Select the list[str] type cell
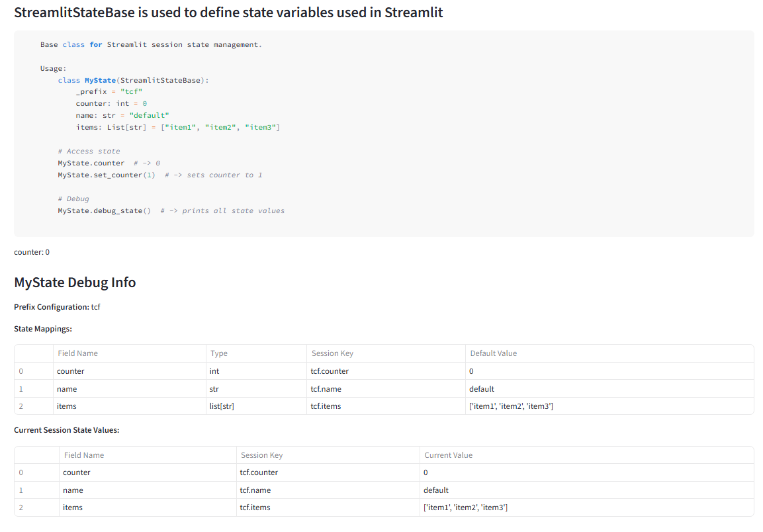763x532 pixels. point(257,406)
